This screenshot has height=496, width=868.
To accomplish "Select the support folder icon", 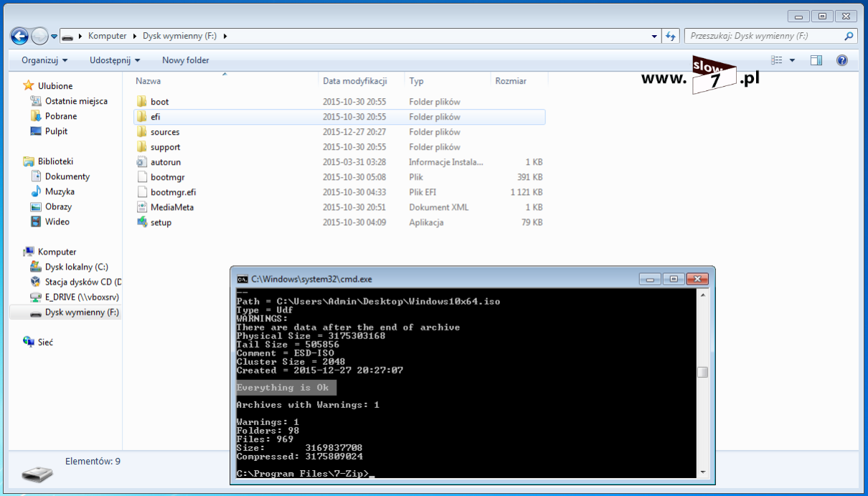I will click(142, 147).
